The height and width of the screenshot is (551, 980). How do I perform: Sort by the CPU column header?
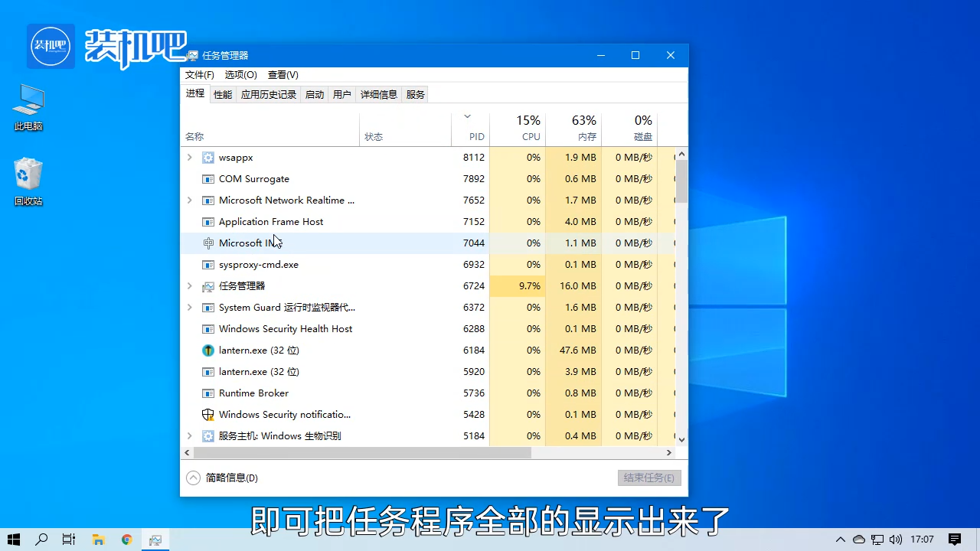518,128
